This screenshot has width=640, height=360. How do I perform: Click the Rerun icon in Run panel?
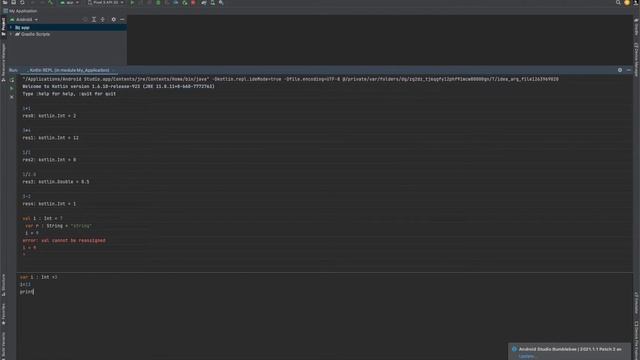pyautogui.click(x=11, y=80)
